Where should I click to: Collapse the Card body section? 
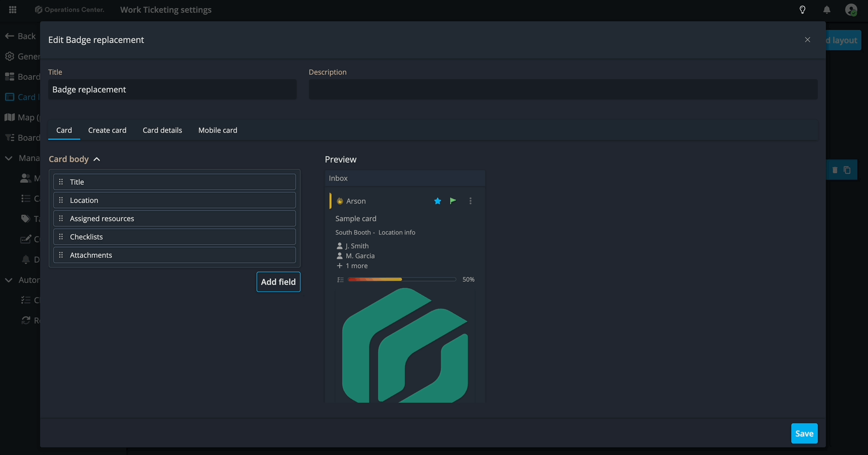click(97, 159)
